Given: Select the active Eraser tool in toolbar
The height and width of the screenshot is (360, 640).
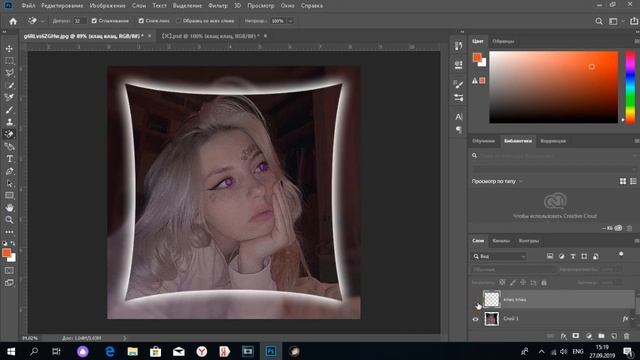Looking at the screenshot, I should tap(9, 134).
